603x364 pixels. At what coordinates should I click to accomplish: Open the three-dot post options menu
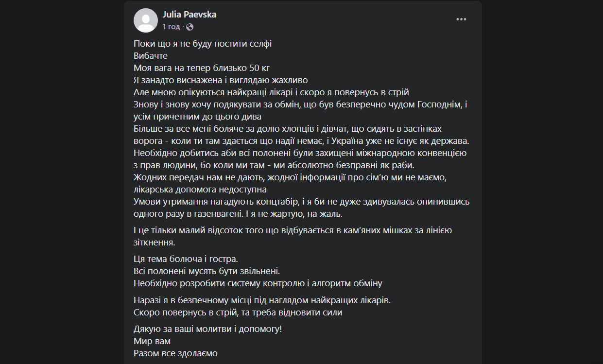coord(461,19)
